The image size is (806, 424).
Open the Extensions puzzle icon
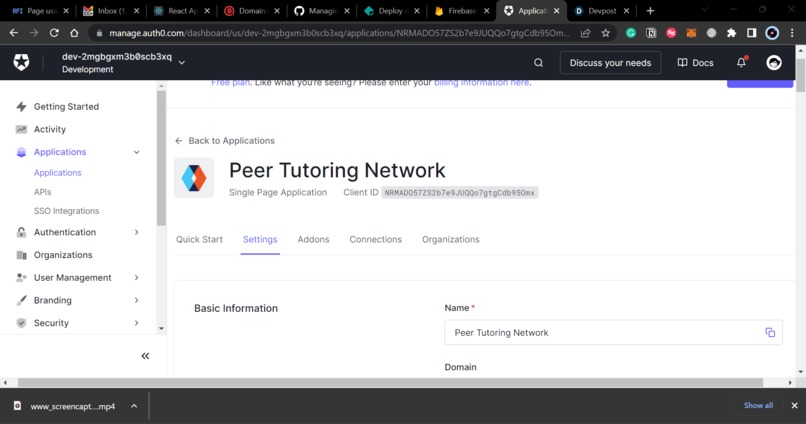pos(731,33)
